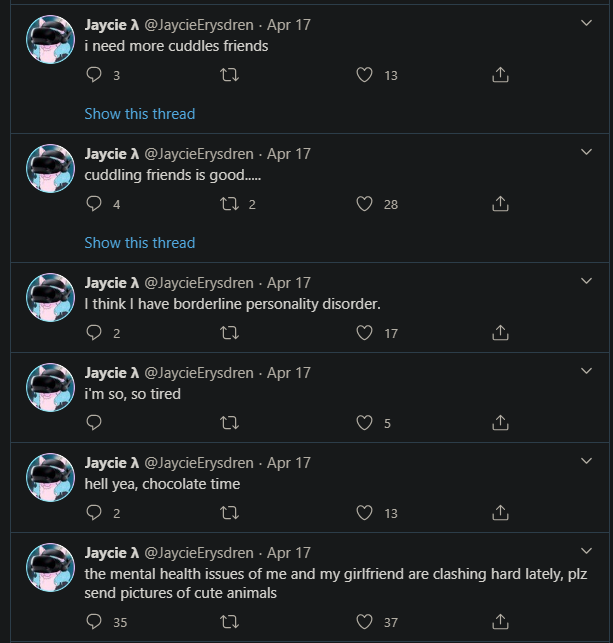Share the 'i need more cuddles friends' tweet
Viewport: 613px width, 643px height.
point(500,75)
